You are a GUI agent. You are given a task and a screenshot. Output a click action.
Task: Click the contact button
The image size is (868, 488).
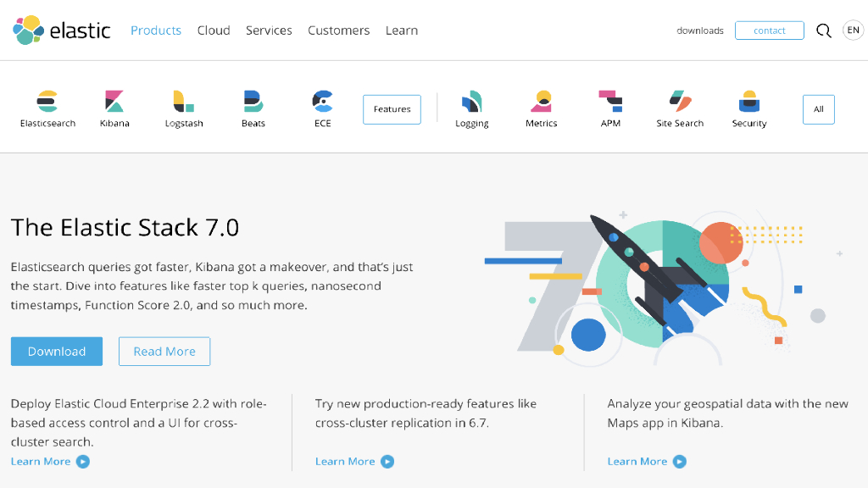click(770, 30)
